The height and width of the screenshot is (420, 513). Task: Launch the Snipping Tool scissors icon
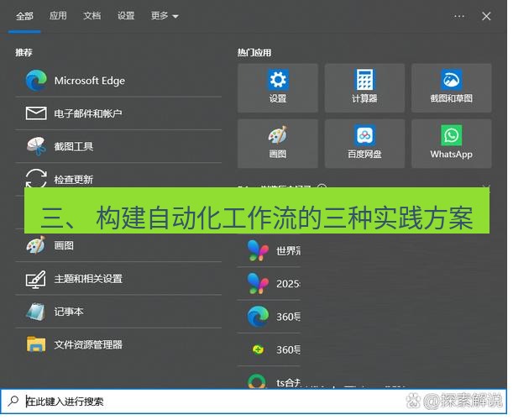click(x=36, y=146)
